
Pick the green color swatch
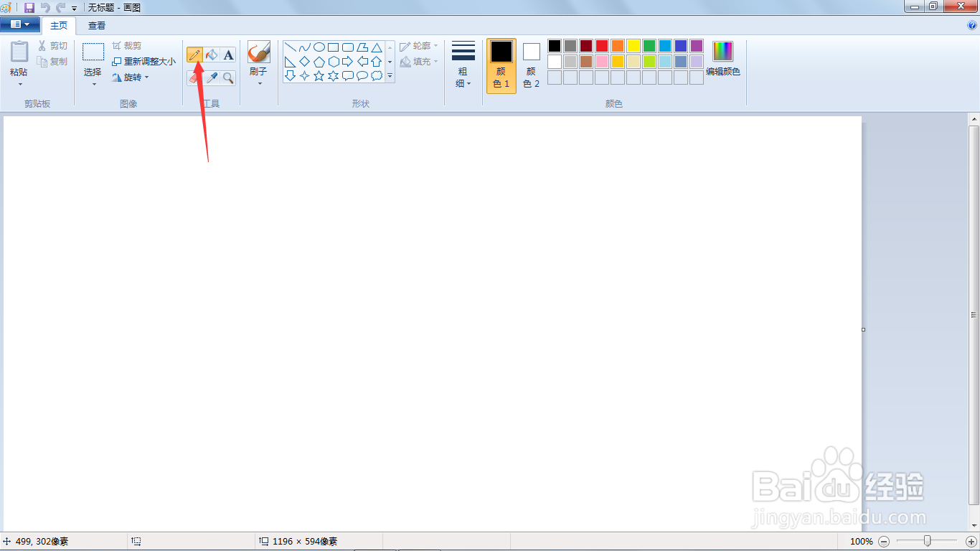tap(649, 46)
